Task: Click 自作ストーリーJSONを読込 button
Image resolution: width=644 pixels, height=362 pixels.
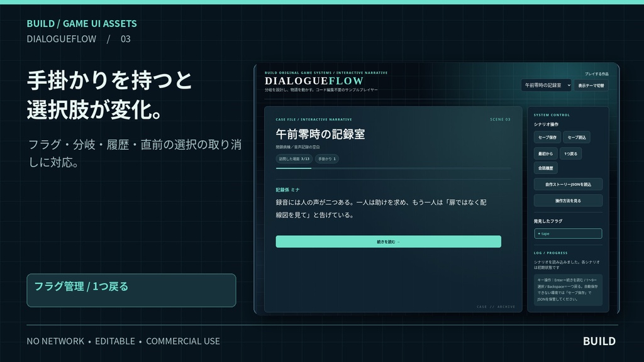Action: tap(568, 185)
